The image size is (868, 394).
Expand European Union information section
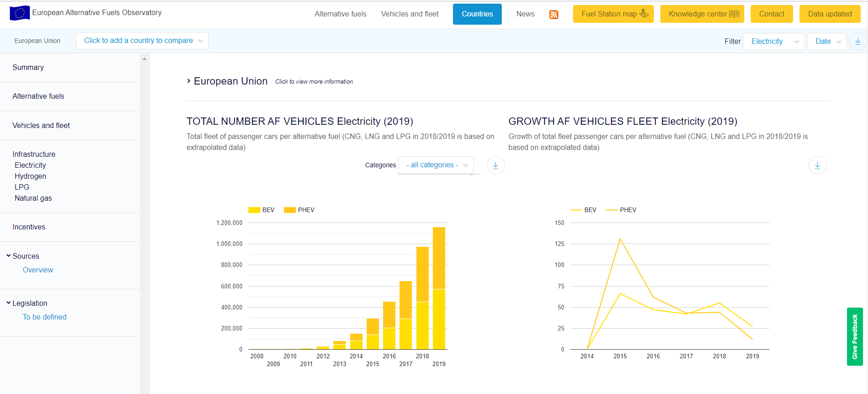pos(227,81)
